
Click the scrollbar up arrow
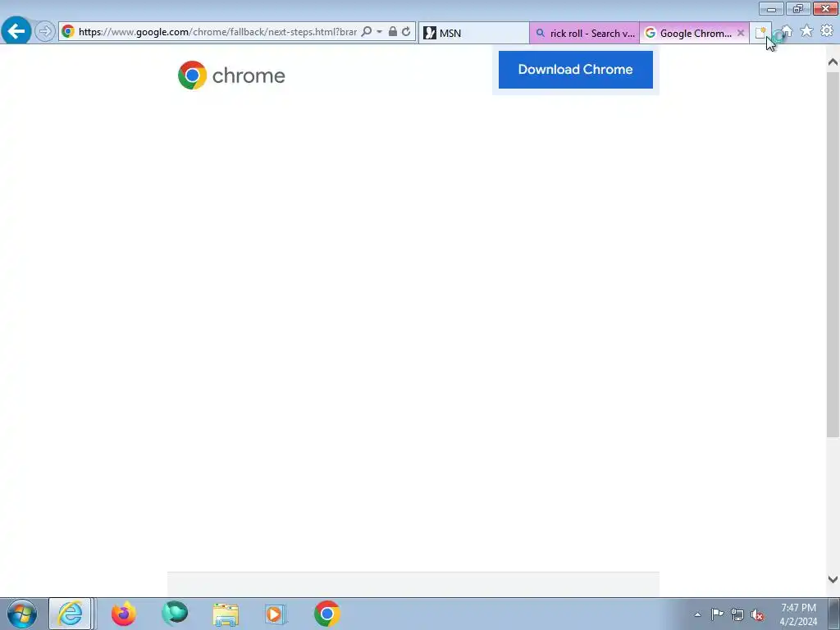833,62
